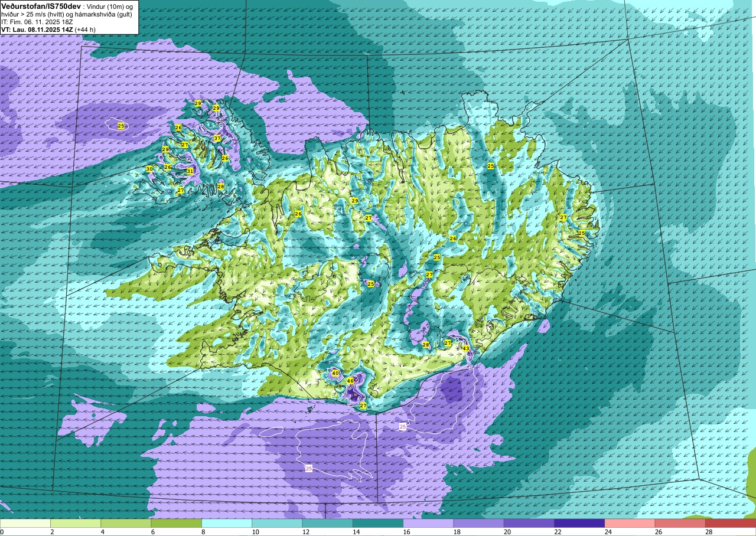Screen dimensions: 756x536
Task: Click the line 'IT: Fim. 06. 11. 2025 18Z'
Action: [37, 21]
